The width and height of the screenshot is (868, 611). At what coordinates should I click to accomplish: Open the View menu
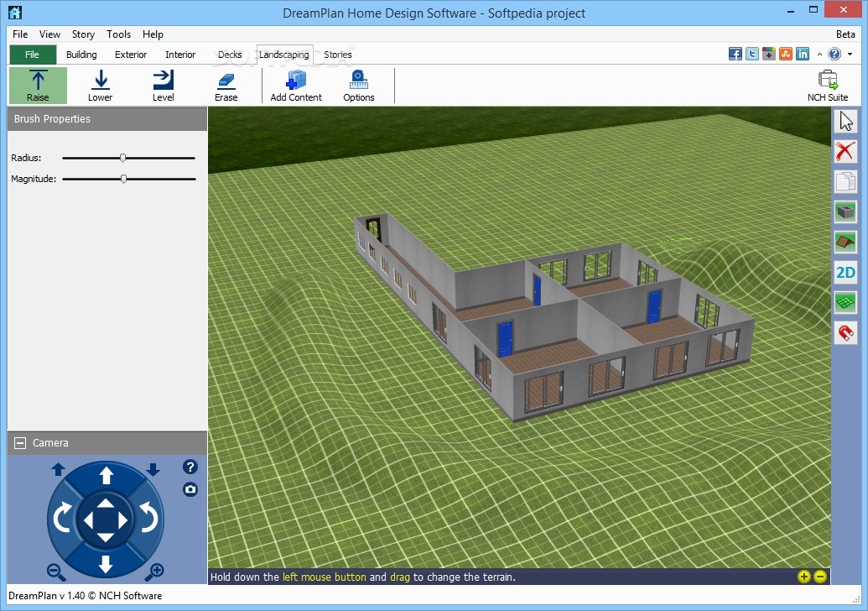tap(49, 34)
